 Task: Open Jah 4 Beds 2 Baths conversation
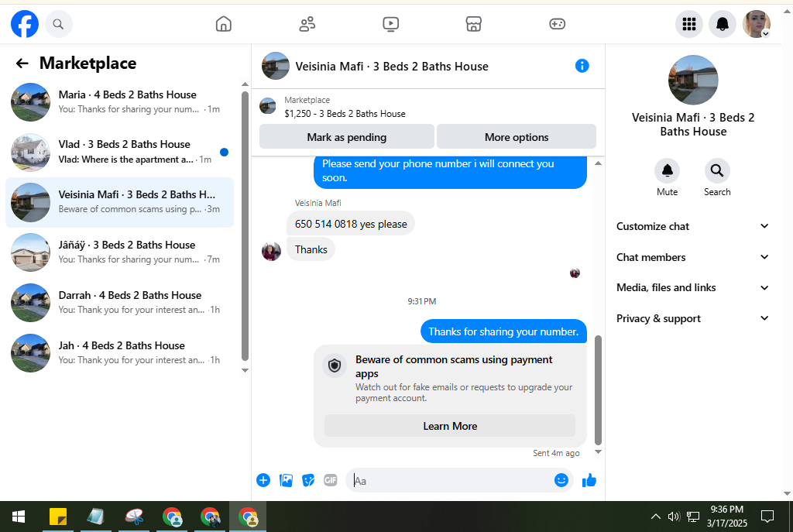[119, 353]
